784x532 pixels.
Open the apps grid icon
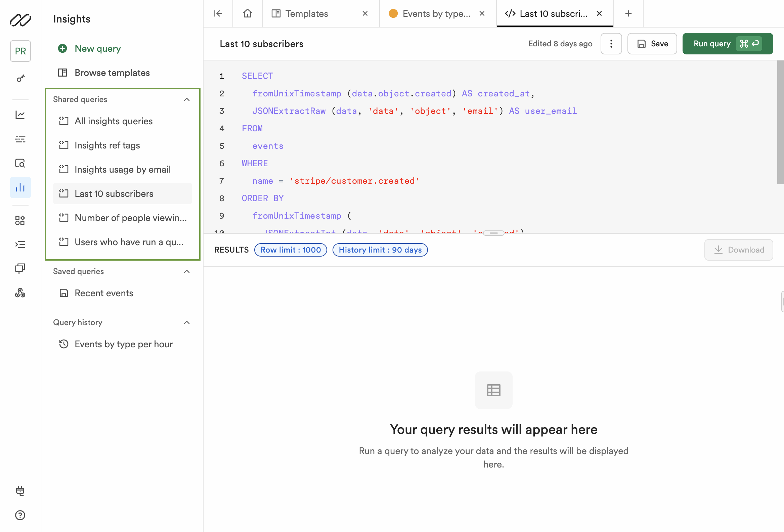(x=20, y=220)
